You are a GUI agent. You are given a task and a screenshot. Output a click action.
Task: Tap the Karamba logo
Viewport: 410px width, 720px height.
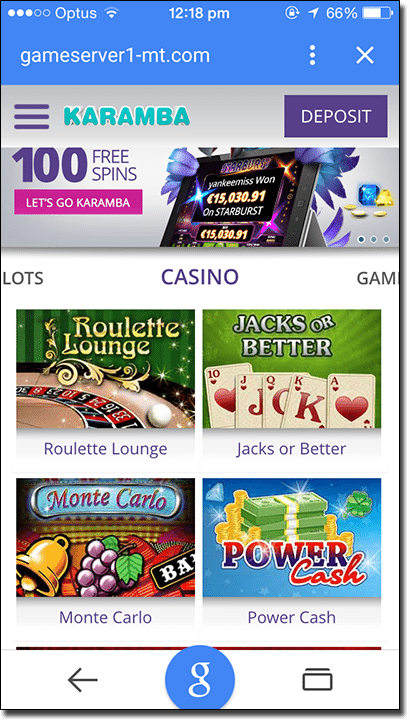127,116
